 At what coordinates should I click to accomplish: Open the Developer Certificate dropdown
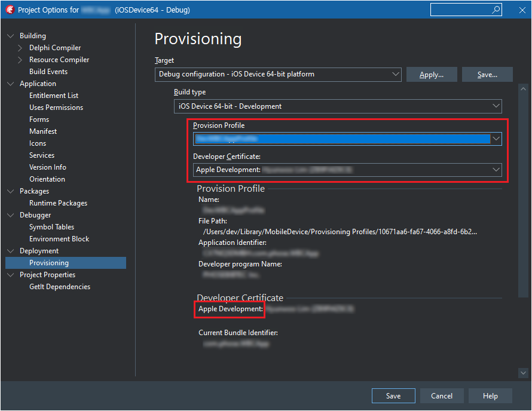(347, 170)
